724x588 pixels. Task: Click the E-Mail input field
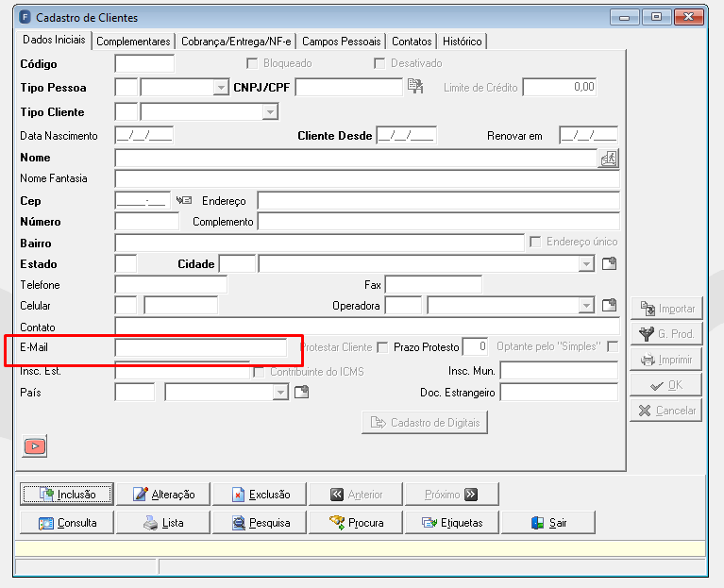(x=201, y=347)
